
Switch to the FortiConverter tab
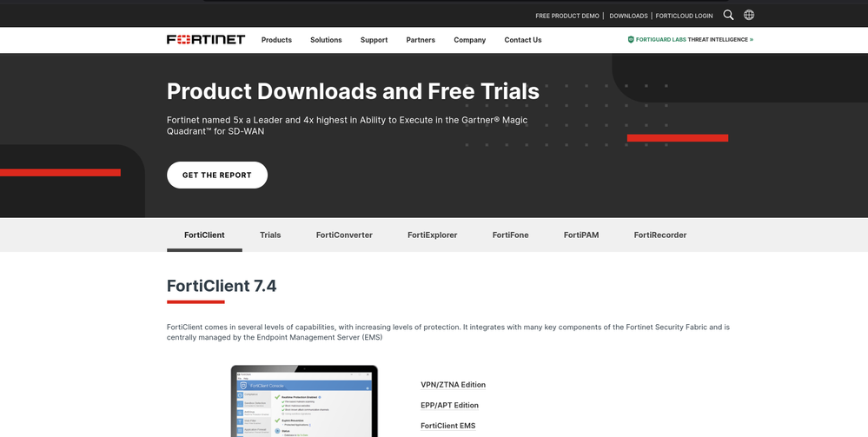click(344, 235)
